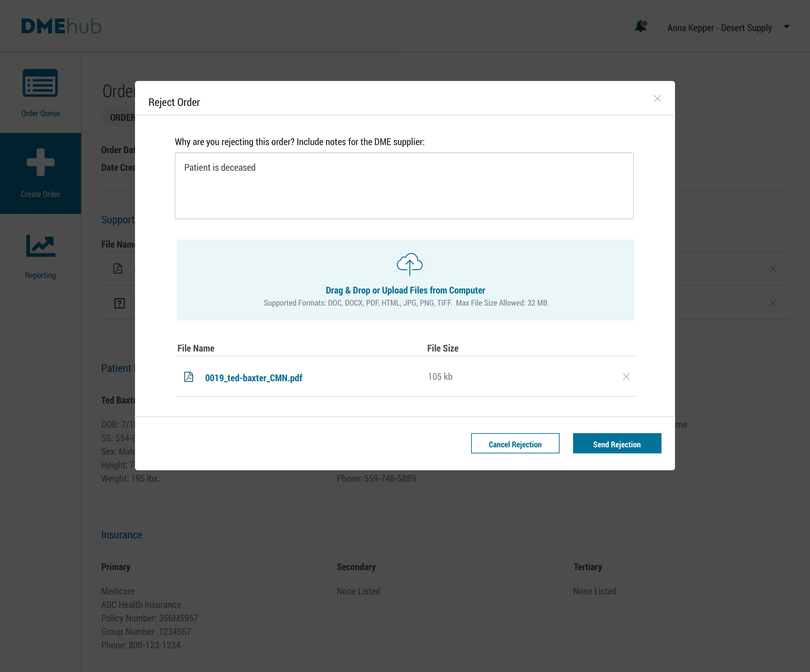Open the 0019_ted-baxter_CMN.pdf file link
This screenshot has width=810, height=672.
point(253,378)
